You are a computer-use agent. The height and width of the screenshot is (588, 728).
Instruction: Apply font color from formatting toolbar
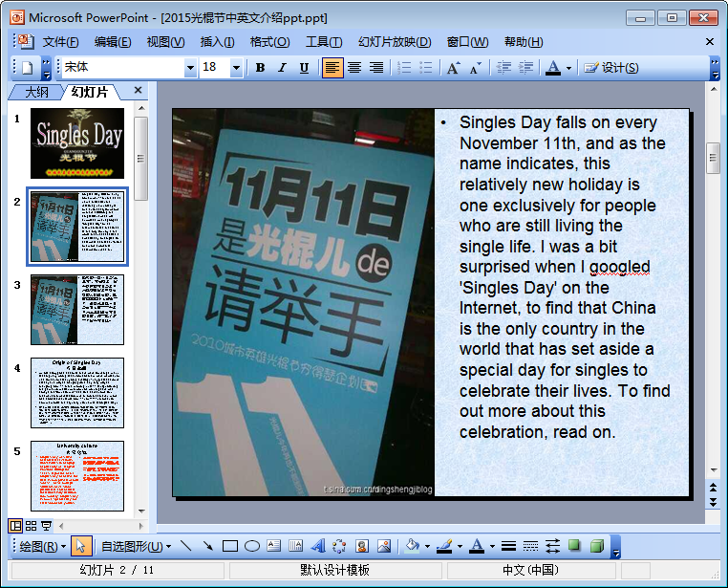553,68
